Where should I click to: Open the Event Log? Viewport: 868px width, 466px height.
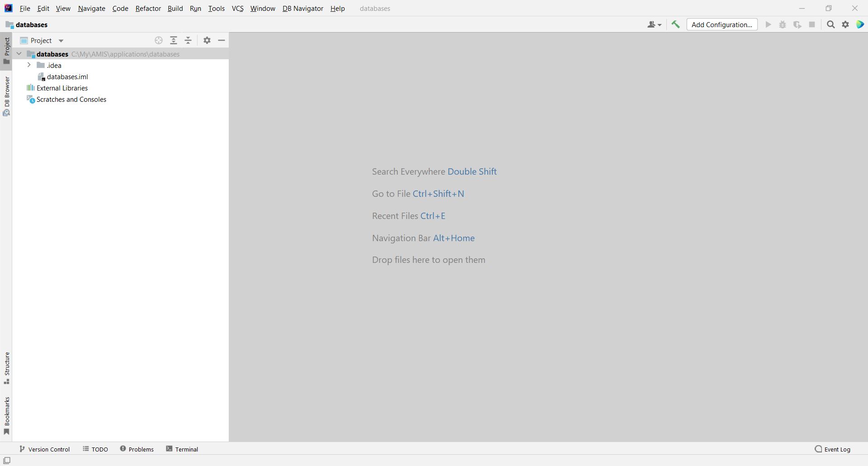point(832,449)
